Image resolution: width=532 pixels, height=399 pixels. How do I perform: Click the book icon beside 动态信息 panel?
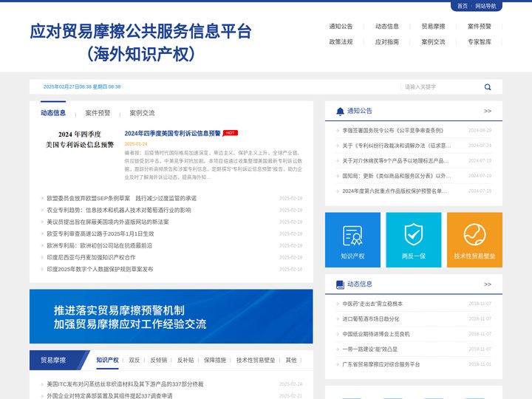coord(340,284)
